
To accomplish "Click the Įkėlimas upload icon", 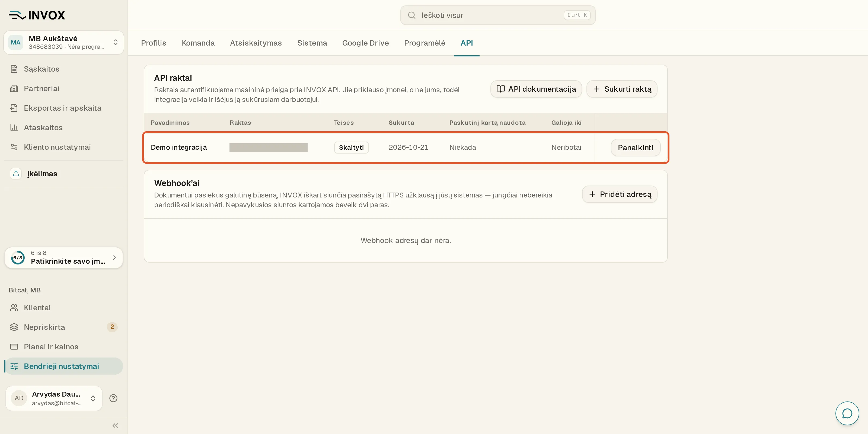I will point(16,174).
